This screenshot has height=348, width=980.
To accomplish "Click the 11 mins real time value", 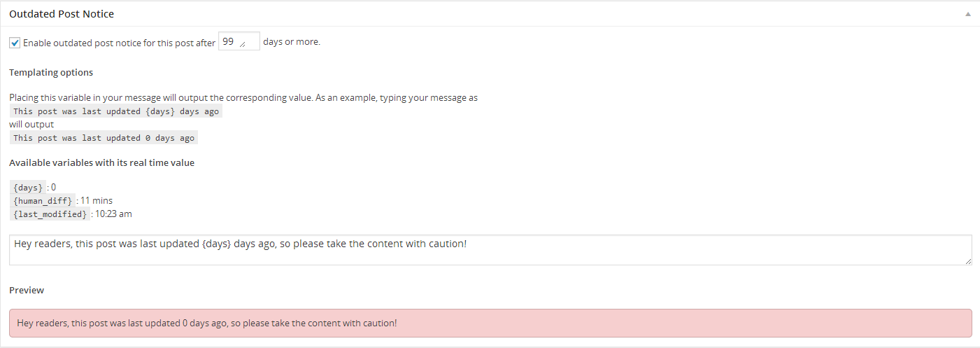I will tap(97, 201).
